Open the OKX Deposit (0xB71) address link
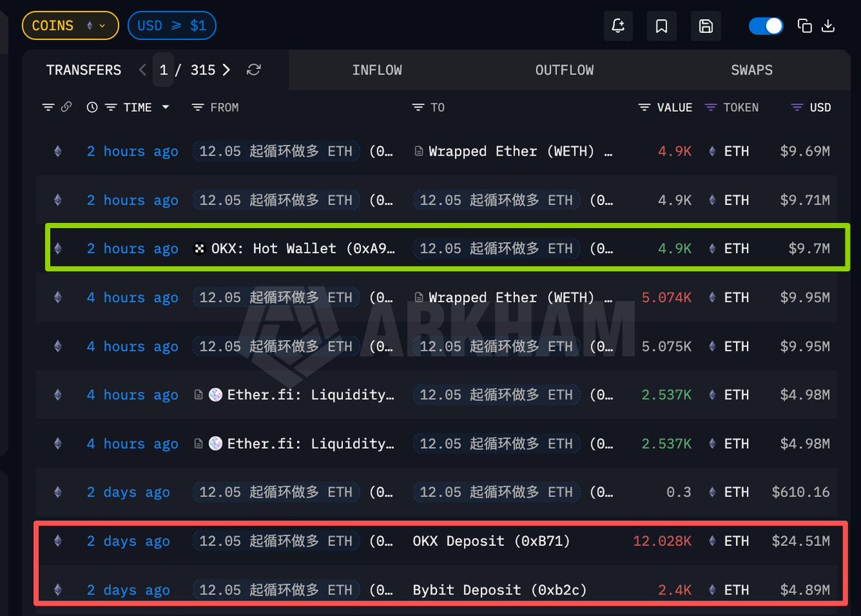 pos(491,541)
